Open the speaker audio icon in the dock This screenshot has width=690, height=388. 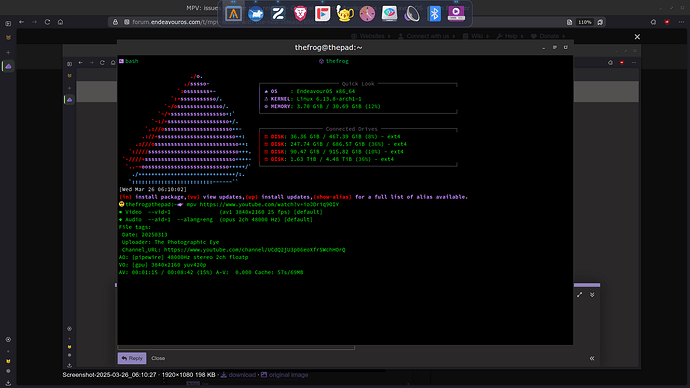pyautogui.click(x=412, y=14)
